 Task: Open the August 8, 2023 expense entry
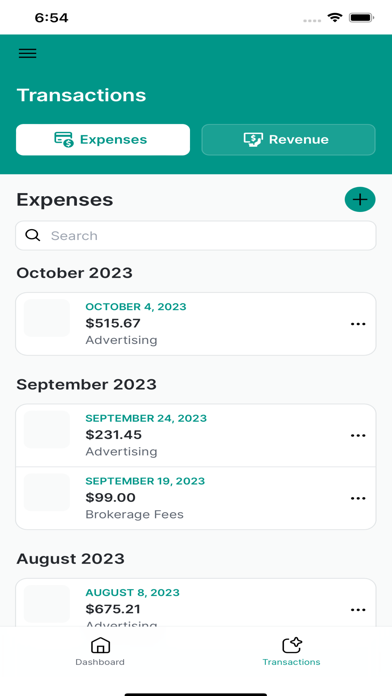(x=196, y=603)
